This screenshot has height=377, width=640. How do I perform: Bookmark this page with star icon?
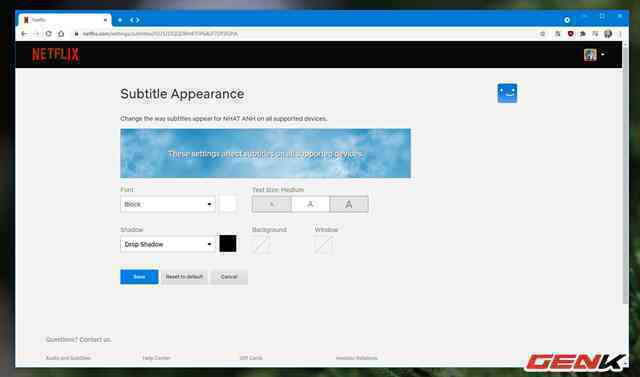[542, 34]
